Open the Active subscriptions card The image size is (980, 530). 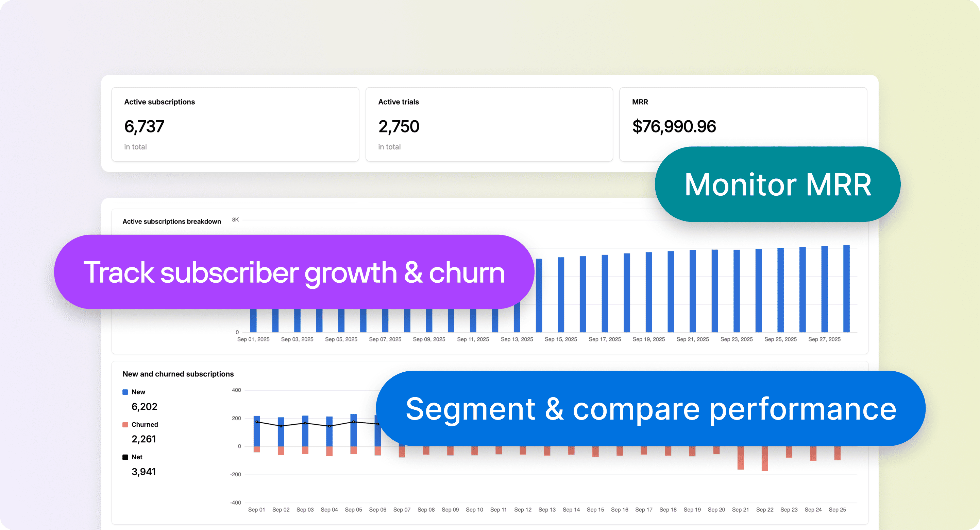click(x=235, y=124)
